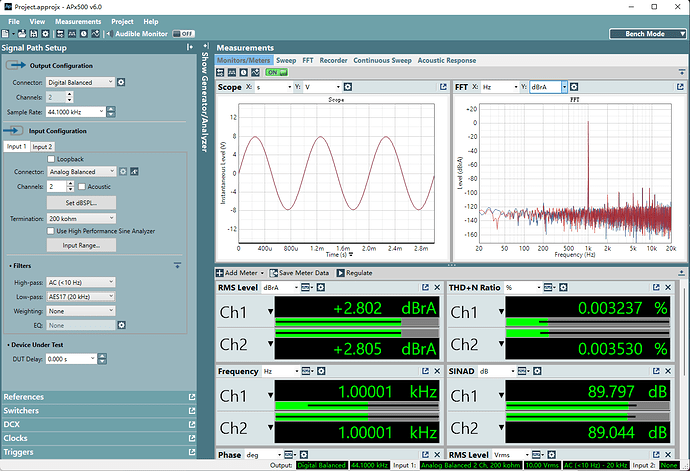The width and height of the screenshot is (690, 471).
Task: Open Phase meter settings gear
Action: pos(304,455)
